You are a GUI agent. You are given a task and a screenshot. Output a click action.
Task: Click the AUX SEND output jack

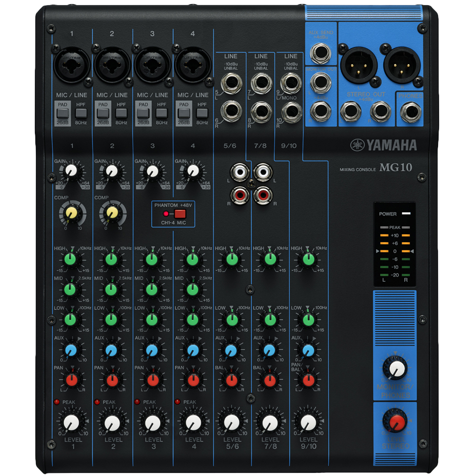[x=321, y=53]
